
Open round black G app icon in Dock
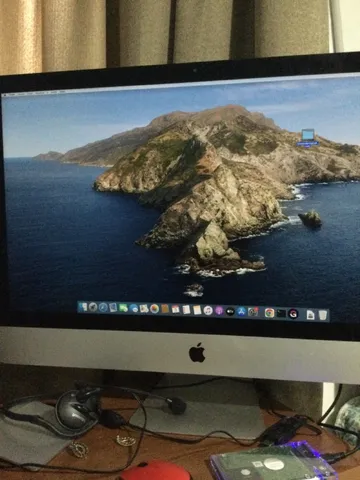293,314
